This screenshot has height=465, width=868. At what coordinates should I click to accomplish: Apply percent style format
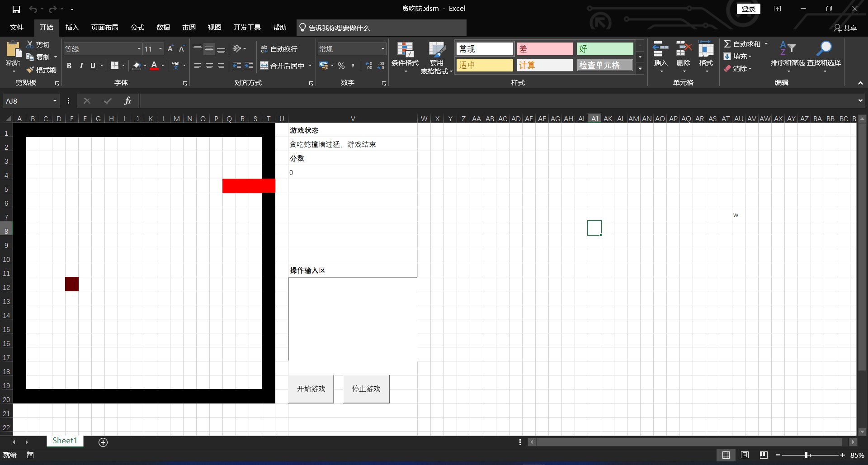click(x=341, y=66)
